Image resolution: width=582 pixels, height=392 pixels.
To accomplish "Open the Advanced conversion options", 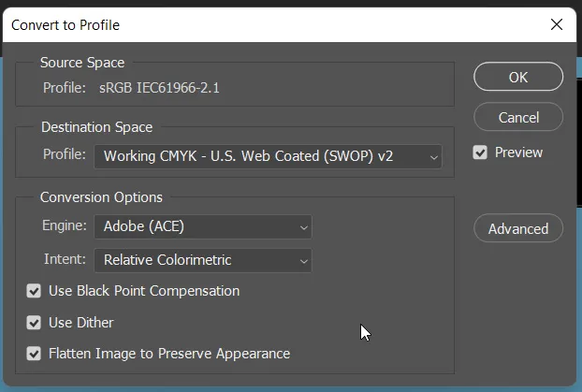I will click(517, 228).
